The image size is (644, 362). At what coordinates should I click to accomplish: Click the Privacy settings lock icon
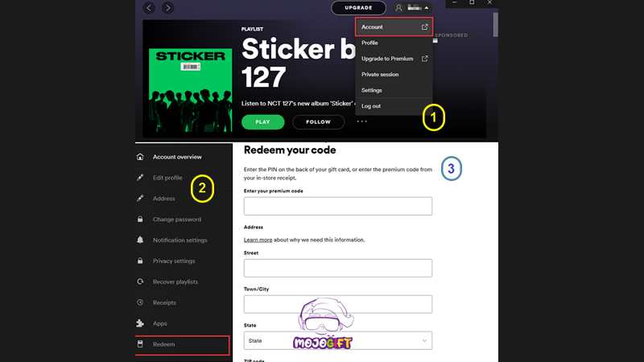coord(141,261)
